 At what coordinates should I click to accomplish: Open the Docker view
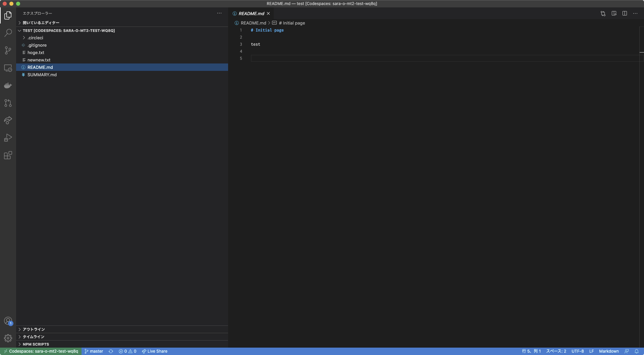8,85
